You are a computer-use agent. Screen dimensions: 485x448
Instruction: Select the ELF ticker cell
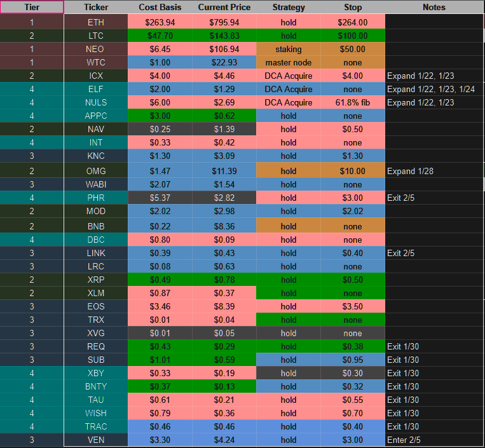[96, 89]
